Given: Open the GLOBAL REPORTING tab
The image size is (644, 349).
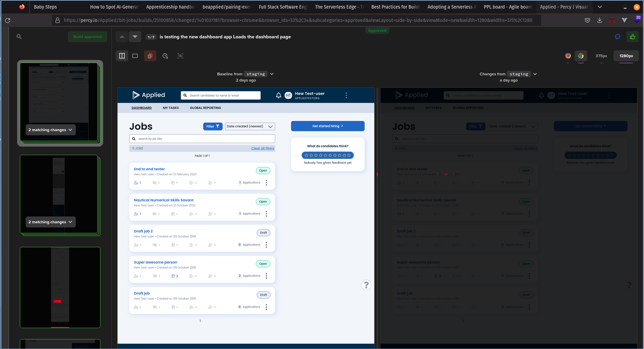Looking at the screenshot, I should click(x=205, y=108).
